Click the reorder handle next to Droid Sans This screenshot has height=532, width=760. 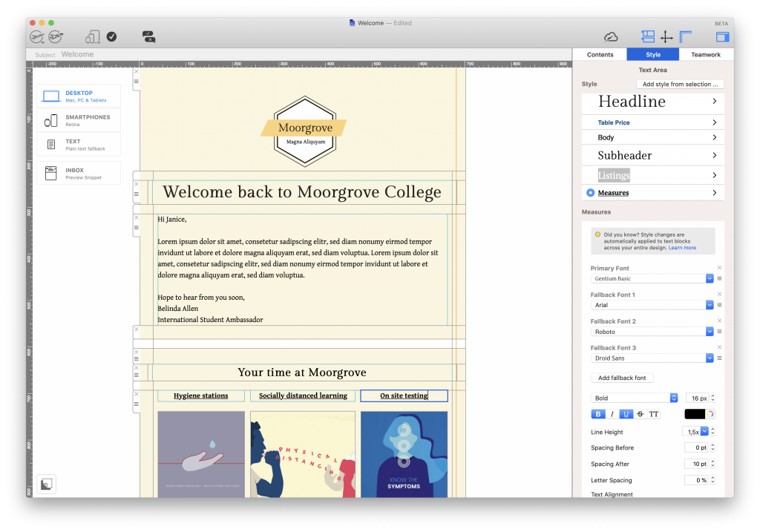tap(719, 358)
